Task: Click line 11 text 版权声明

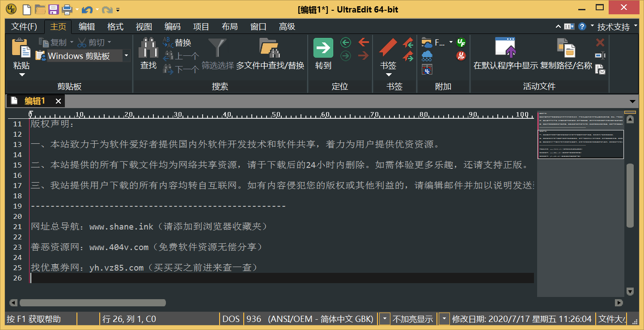Action: tap(52, 124)
